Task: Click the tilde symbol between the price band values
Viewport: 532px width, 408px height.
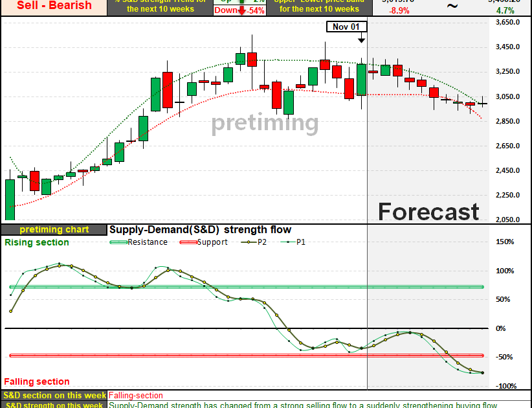Action: coord(452,5)
